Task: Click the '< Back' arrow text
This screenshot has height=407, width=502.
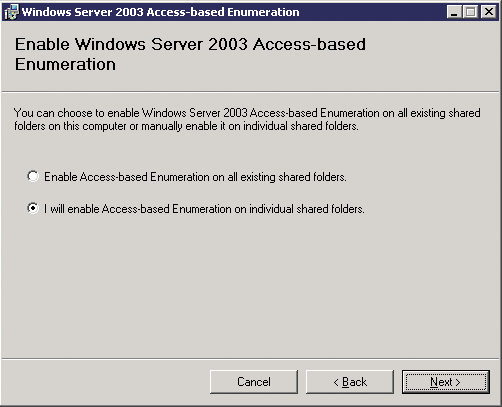Action: (x=350, y=382)
